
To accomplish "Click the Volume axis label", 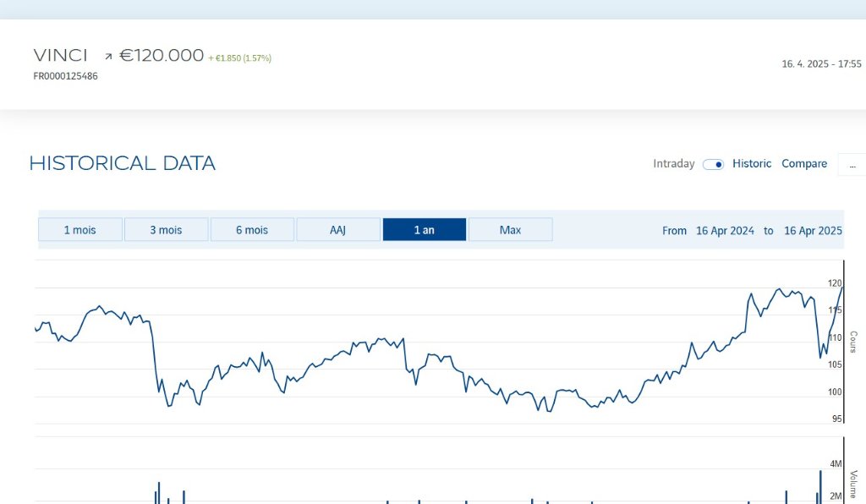I will point(853,484).
